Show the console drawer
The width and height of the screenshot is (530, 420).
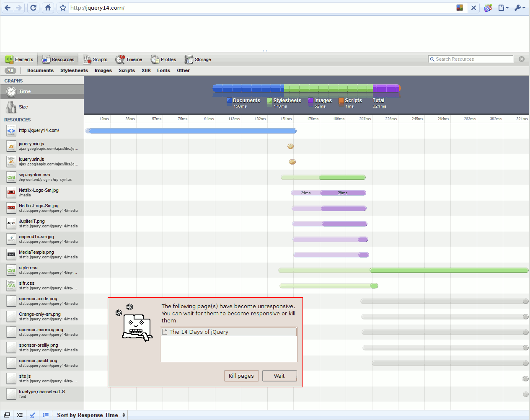[x=20, y=415]
